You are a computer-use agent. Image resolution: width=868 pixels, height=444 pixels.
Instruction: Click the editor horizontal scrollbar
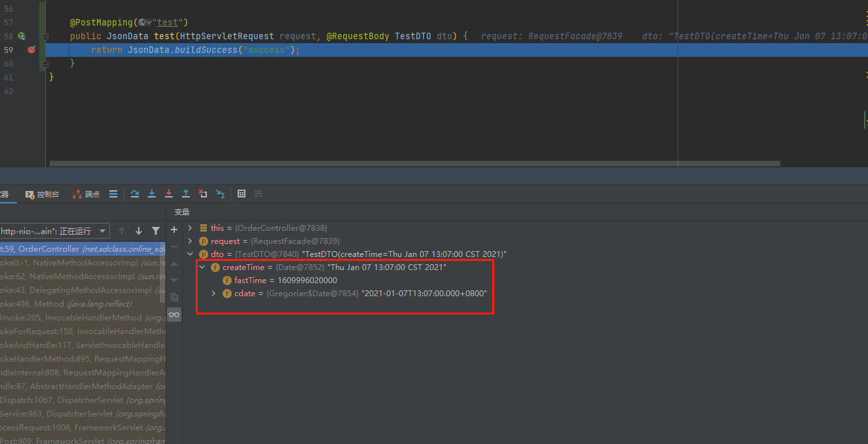pyautogui.click(x=415, y=163)
